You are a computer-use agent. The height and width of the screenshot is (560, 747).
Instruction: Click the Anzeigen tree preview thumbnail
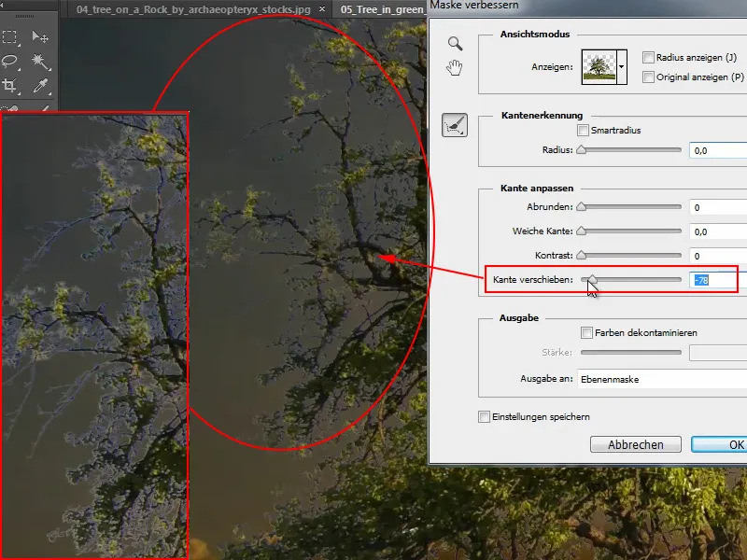pos(599,66)
